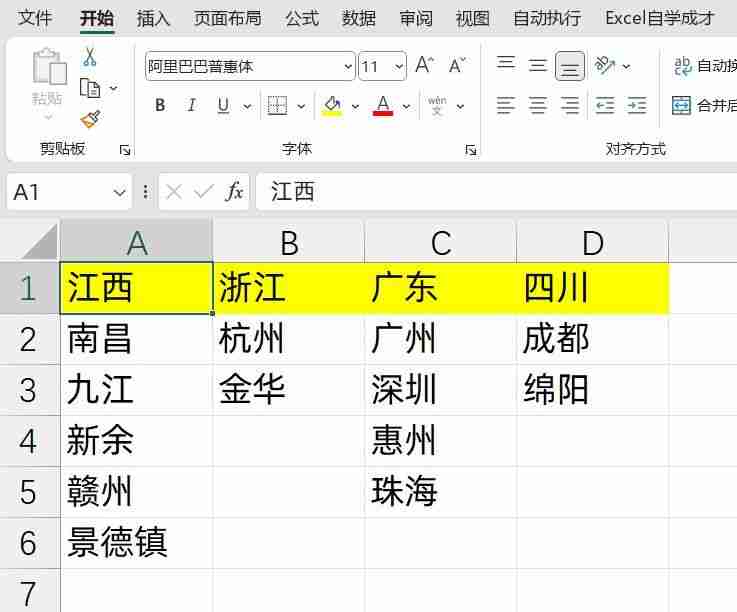Click the formula bar showing 江西
This screenshot has width=737, height=612.
click(496, 192)
